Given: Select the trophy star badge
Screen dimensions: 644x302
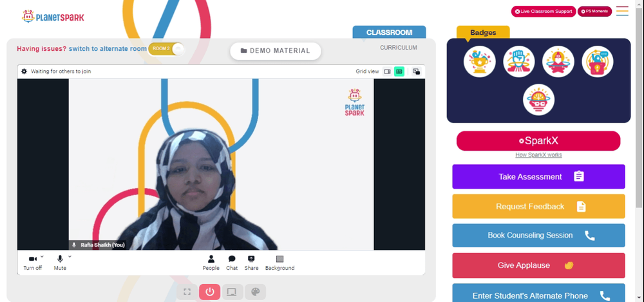Looking at the screenshot, I should [x=480, y=62].
